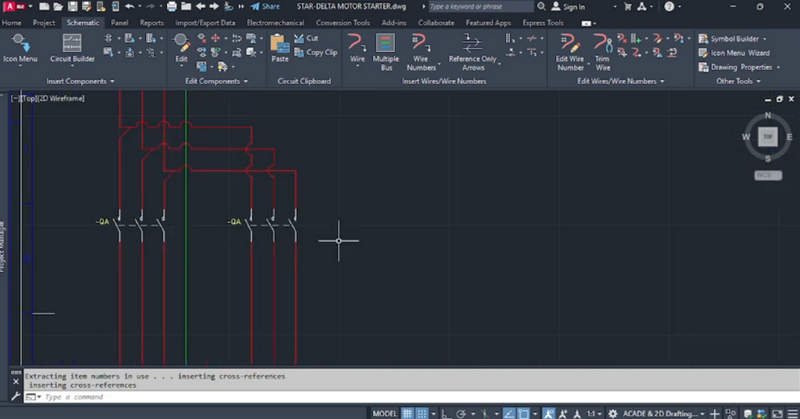
Task: Click the Share button
Action: pyautogui.click(x=265, y=7)
